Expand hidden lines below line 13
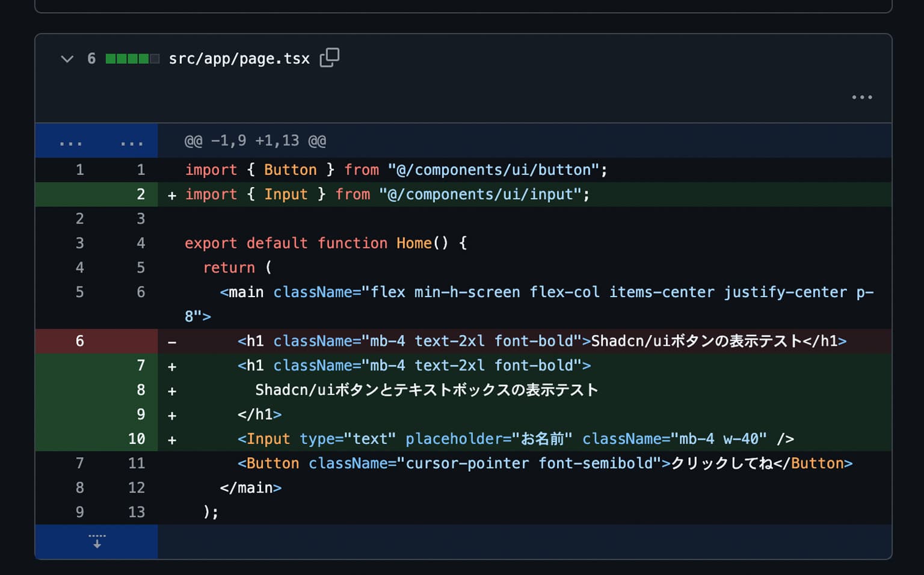924x575 pixels. pos(96,541)
